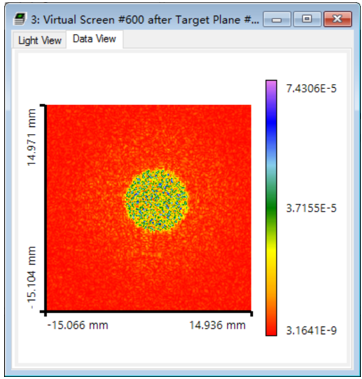362x379 pixels.
Task: Minimize the Virtual Screen #600 window
Action: tap(277, 19)
